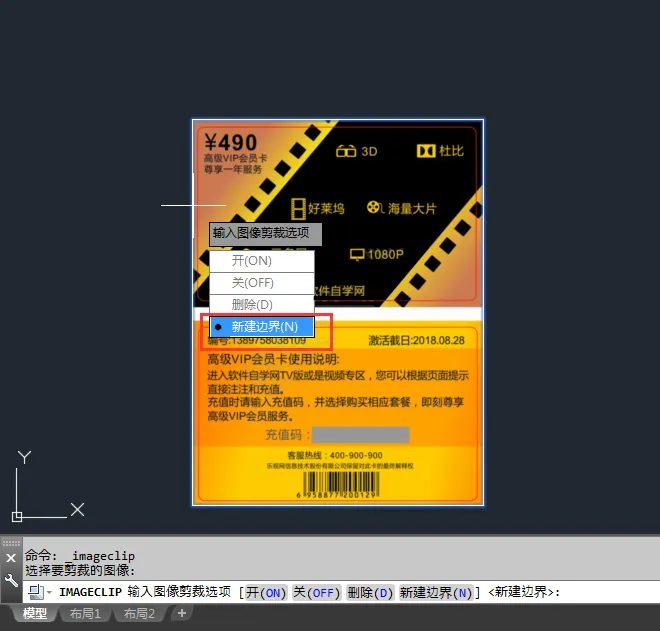The image size is (660, 631).
Task: Click the 输入图像剪裁选项 prompt tooltip
Action: (x=266, y=234)
